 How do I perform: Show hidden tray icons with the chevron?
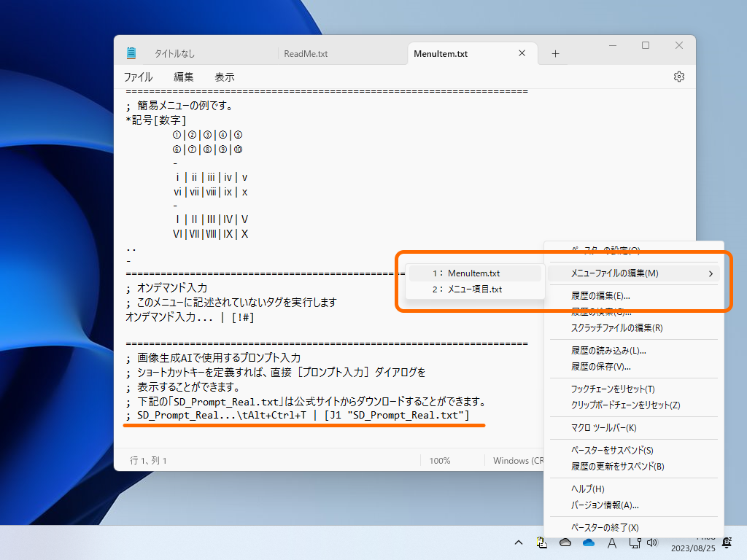518,542
